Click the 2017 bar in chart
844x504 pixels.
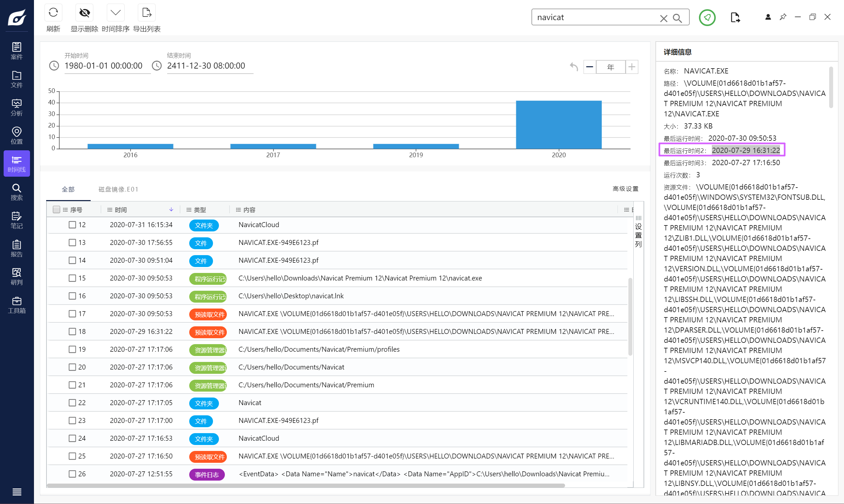(273, 146)
